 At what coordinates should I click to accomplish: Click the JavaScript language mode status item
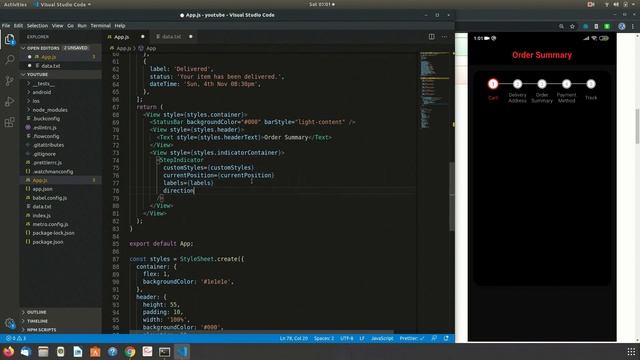(x=382, y=338)
